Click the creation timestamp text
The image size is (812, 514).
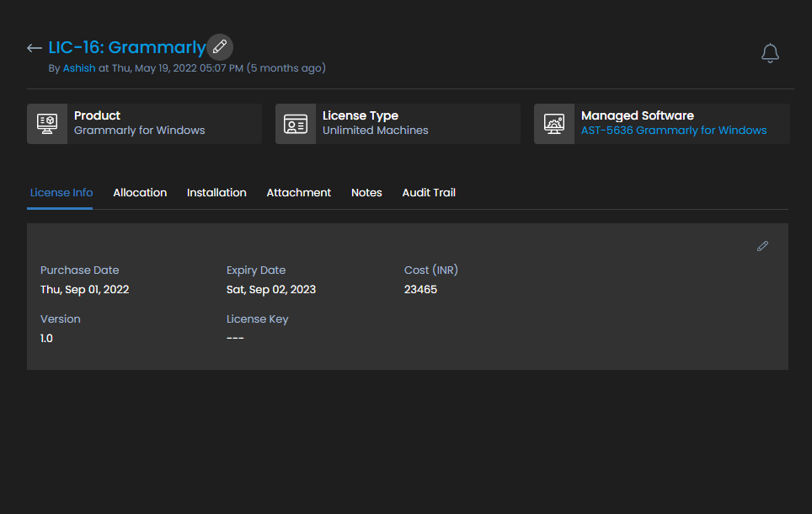tap(219, 68)
